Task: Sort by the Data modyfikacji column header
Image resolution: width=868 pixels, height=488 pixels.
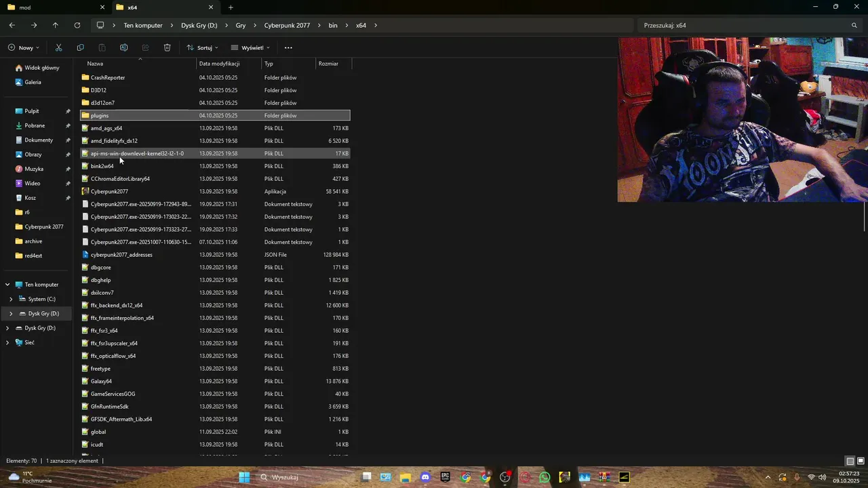Action: coord(229,64)
